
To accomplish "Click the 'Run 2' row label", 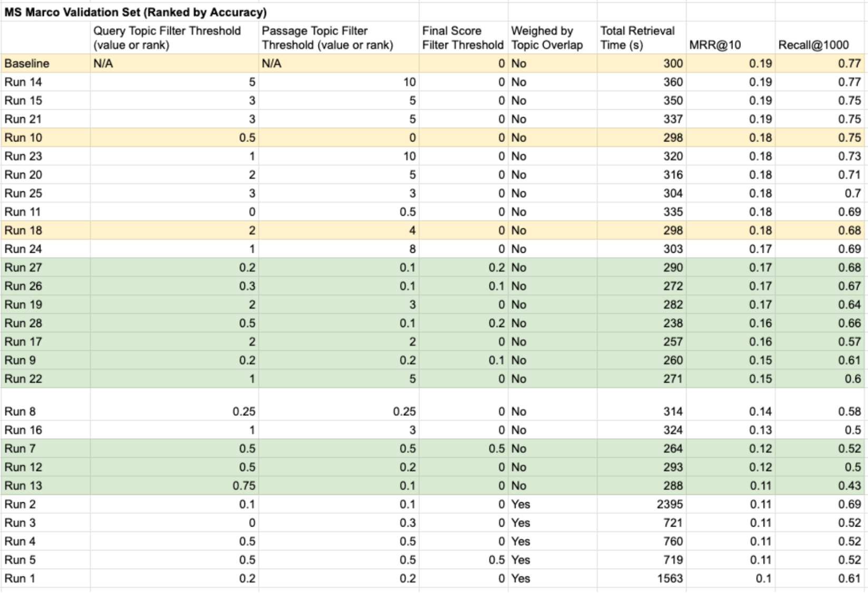I will (x=20, y=504).
